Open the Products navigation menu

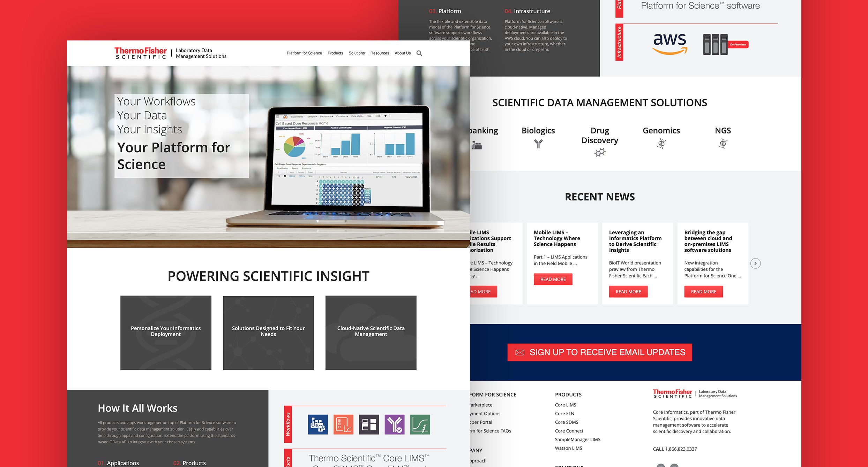pyautogui.click(x=335, y=52)
